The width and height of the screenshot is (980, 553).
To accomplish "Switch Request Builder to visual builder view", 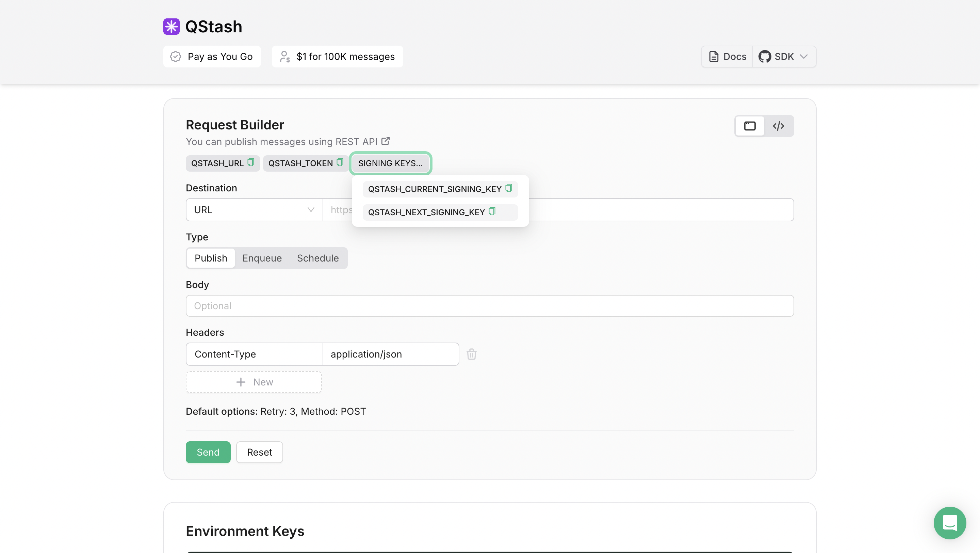I will point(749,126).
